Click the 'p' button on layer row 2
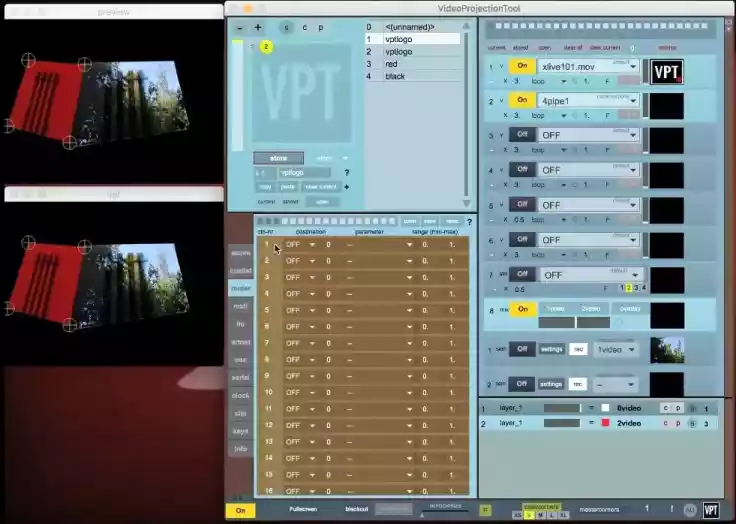The height and width of the screenshot is (524, 736). pos(678,424)
